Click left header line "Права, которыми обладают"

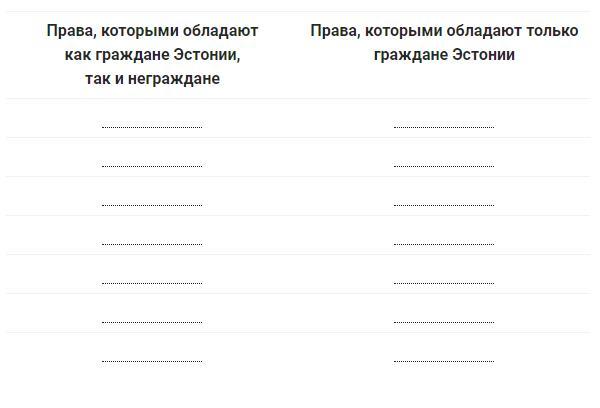point(152,31)
